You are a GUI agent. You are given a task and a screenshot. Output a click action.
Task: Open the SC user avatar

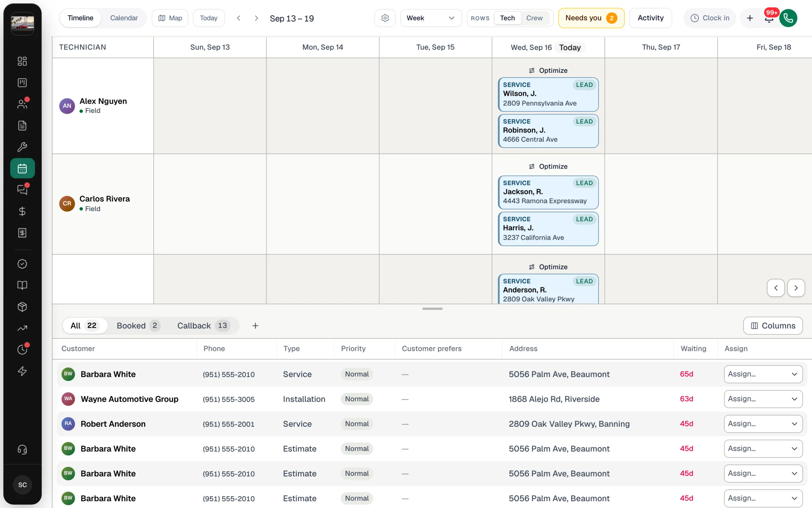(x=22, y=485)
